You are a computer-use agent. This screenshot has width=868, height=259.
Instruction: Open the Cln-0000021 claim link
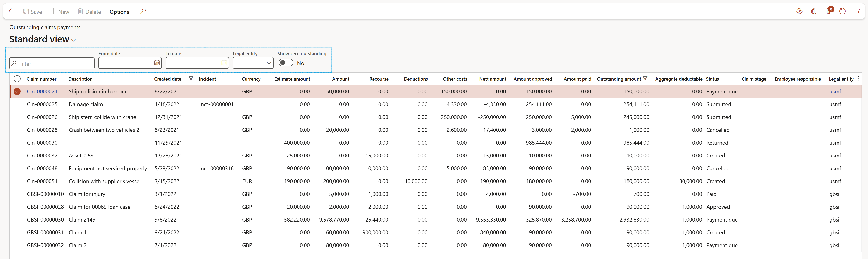42,92
